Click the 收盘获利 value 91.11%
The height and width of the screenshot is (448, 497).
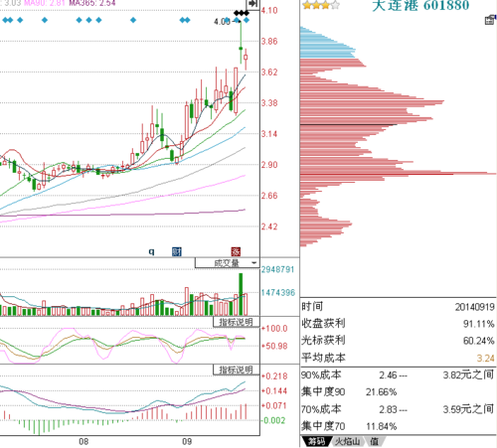point(479,324)
